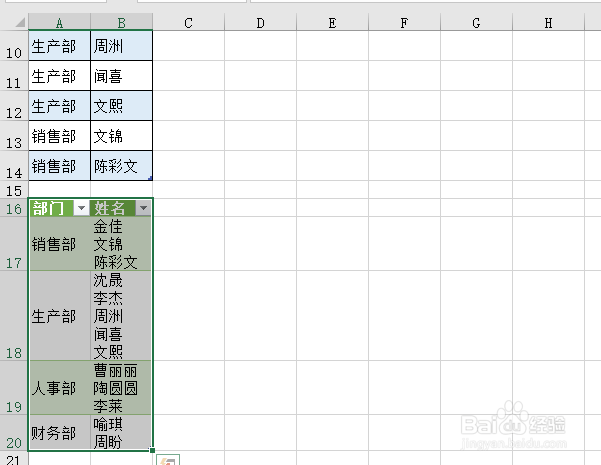Click cell containing 文锦 in row 13
Screen dimensions: 601x465
click(122, 135)
